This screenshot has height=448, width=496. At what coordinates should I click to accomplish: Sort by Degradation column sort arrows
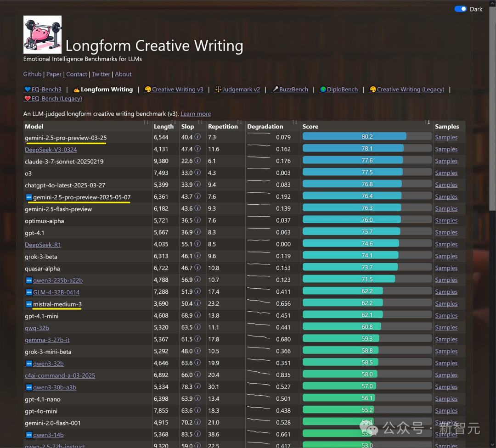[x=295, y=123]
